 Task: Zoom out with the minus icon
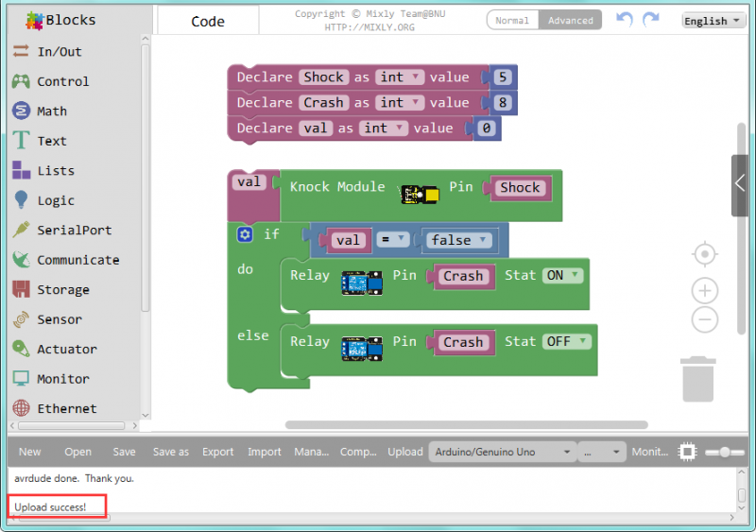[705, 320]
